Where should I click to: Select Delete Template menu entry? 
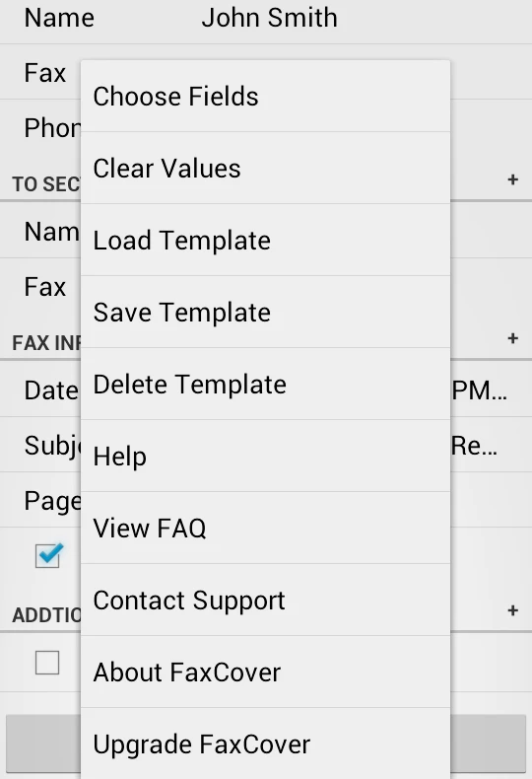click(x=265, y=384)
